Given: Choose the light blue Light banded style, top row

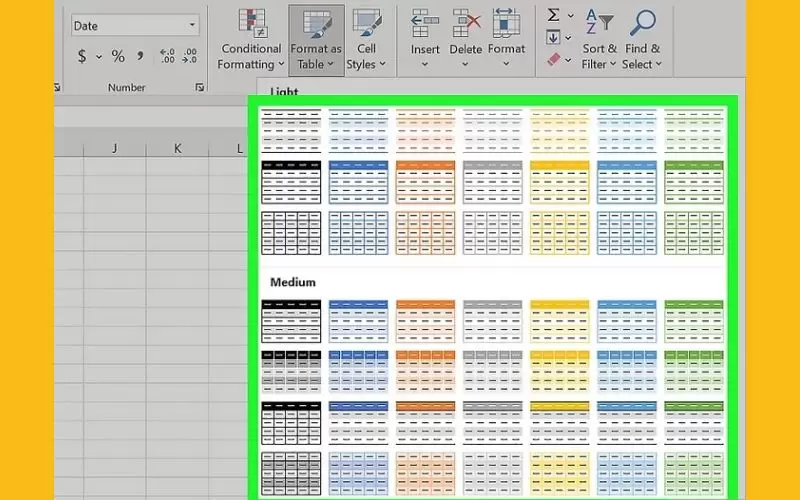Looking at the screenshot, I should [627, 131].
